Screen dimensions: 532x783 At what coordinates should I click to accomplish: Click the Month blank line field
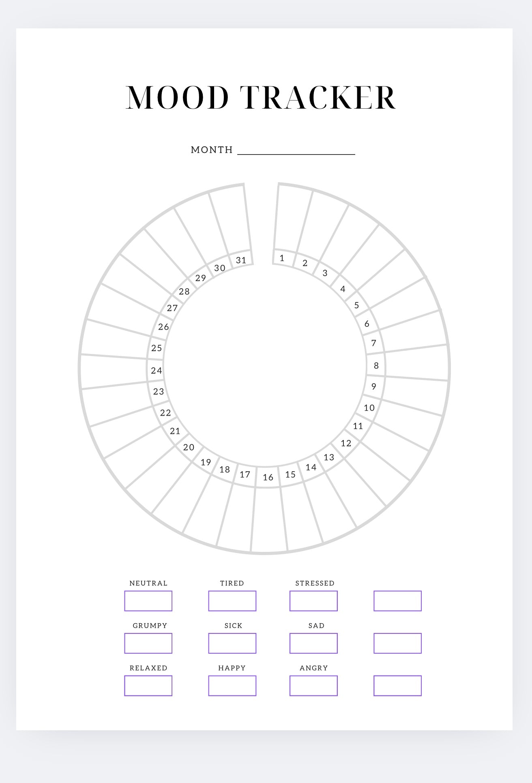(x=296, y=150)
